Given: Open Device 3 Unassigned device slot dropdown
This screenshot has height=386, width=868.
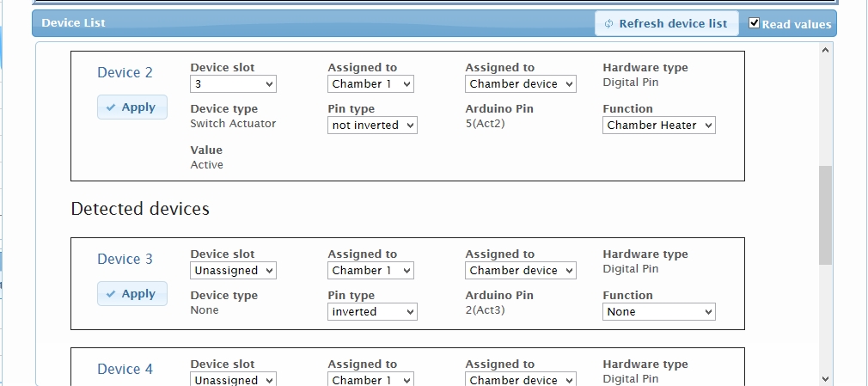Looking at the screenshot, I should 233,271.
